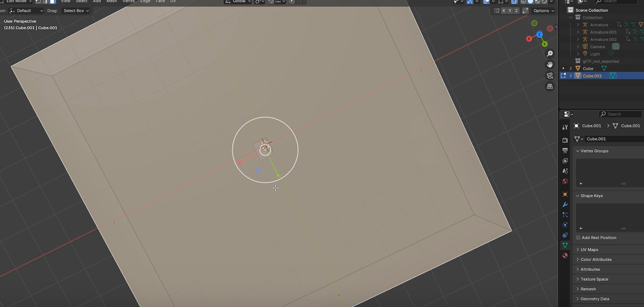Expand the Armature outliner row
Screen dimensions: 644x307
pyautogui.click(x=578, y=25)
